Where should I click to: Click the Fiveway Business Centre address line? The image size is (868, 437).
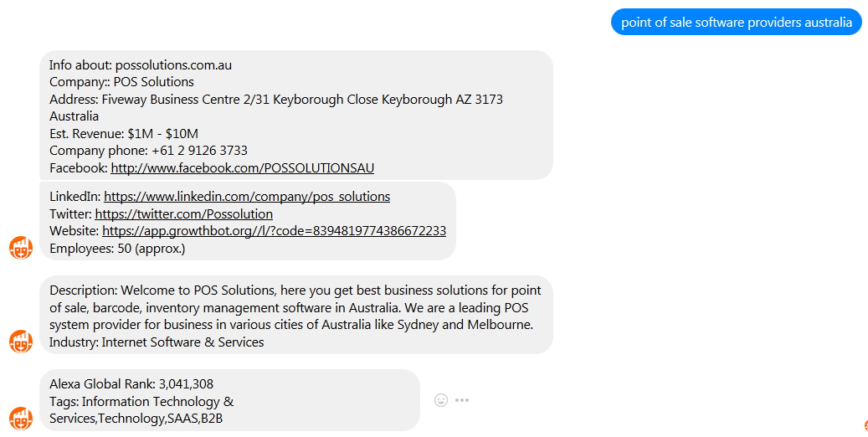point(276,107)
